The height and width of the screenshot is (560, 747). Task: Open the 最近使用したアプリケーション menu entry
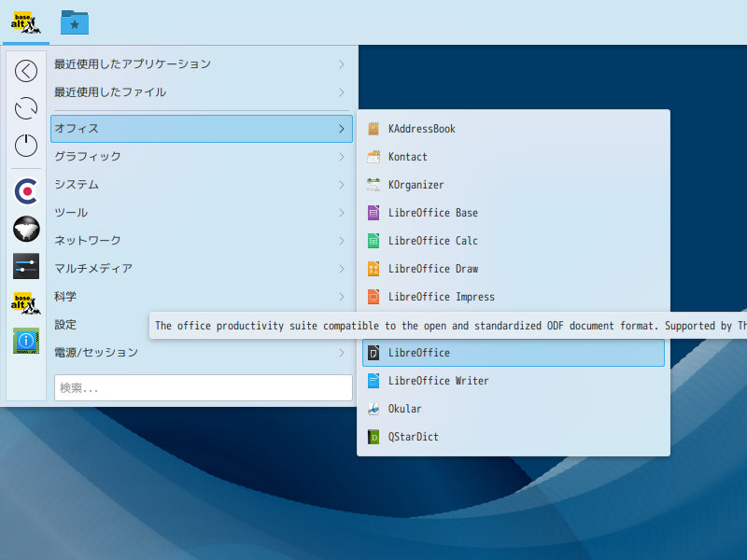pos(202,64)
